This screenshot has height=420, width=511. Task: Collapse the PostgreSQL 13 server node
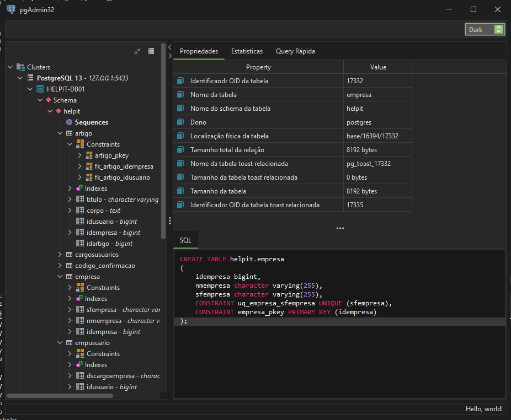tap(20, 78)
